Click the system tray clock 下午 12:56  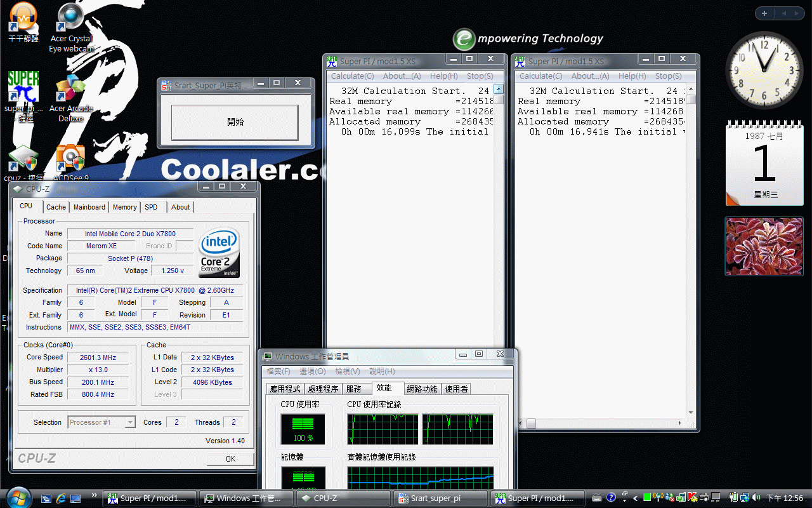pos(785,498)
